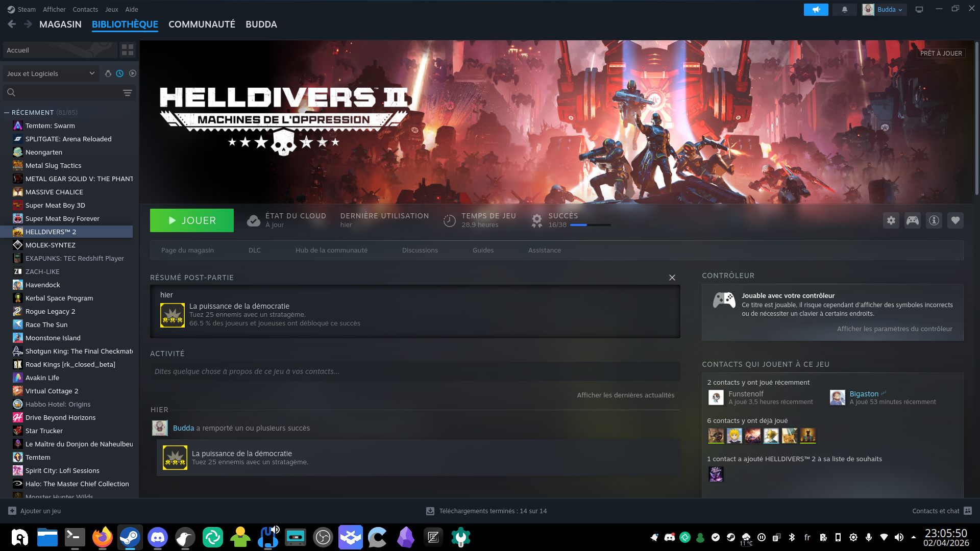
Task: Click the controller settings icon
Action: [x=912, y=220]
